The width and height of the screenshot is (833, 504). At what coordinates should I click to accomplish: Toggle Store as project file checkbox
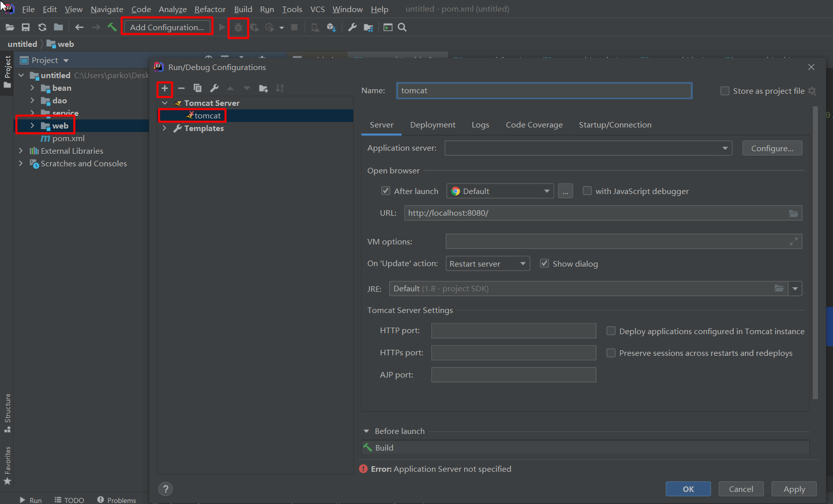point(725,91)
